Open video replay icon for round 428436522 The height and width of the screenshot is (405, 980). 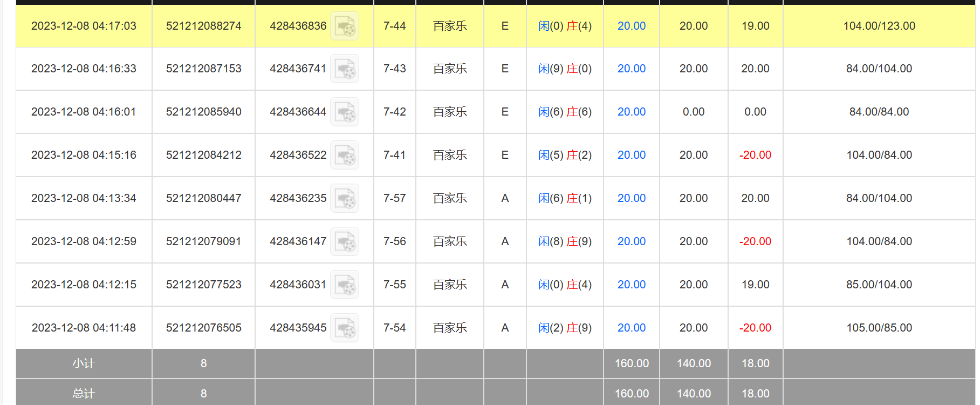[x=345, y=155]
